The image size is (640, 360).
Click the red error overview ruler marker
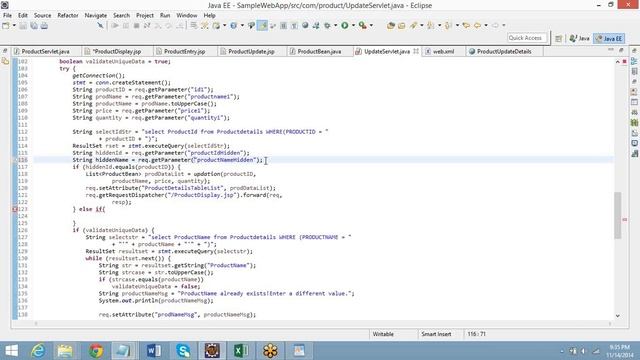624,220
